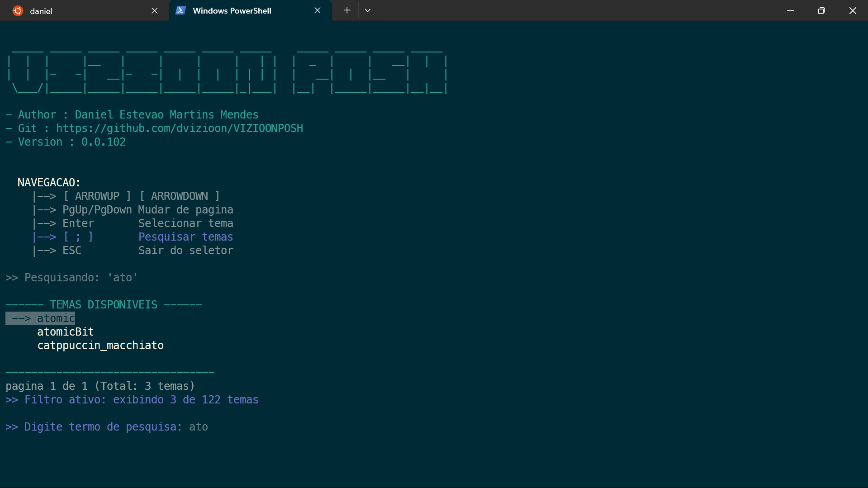
Task: Close the daniel tab
Action: coord(155,10)
